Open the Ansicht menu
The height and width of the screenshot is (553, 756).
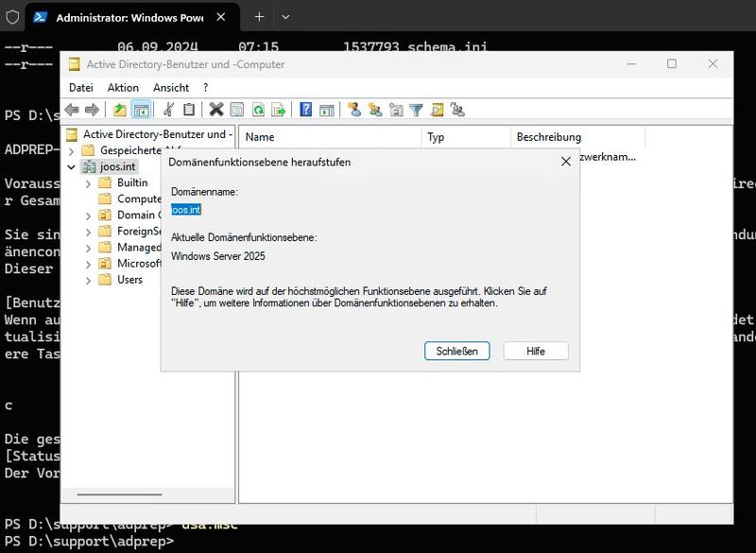(x=171, y=87)
